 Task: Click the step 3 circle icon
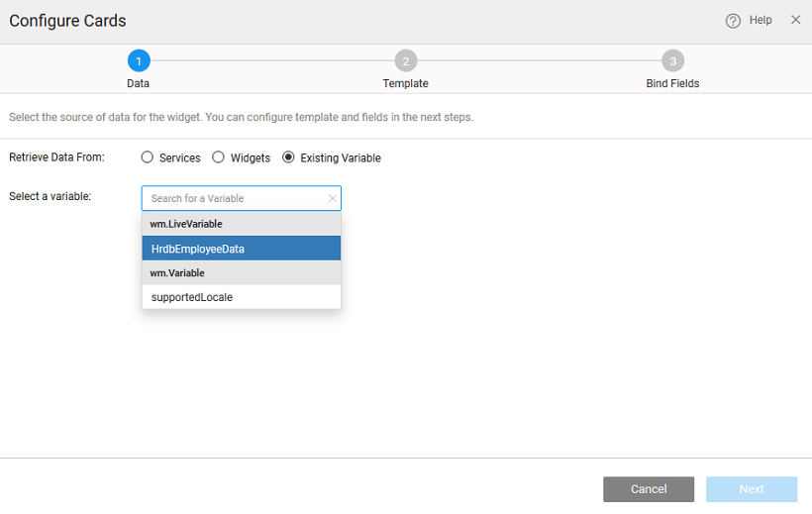[x=673, y=61]
